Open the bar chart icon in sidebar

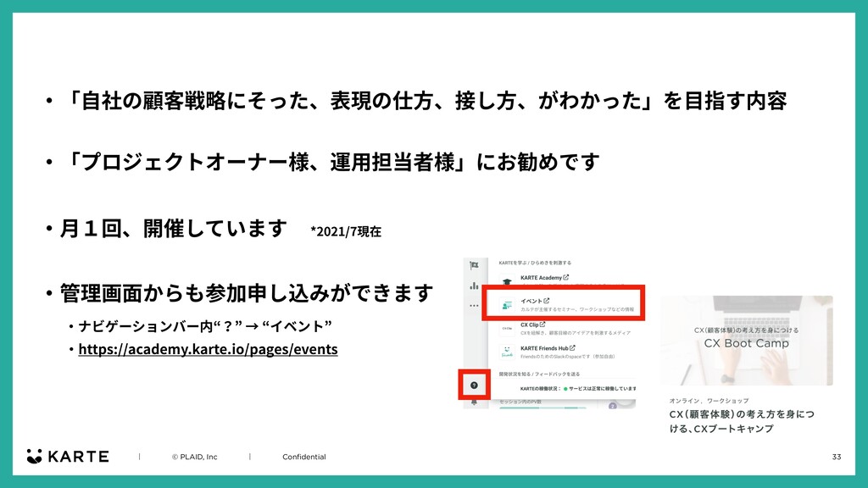click(x=474, y=286)
